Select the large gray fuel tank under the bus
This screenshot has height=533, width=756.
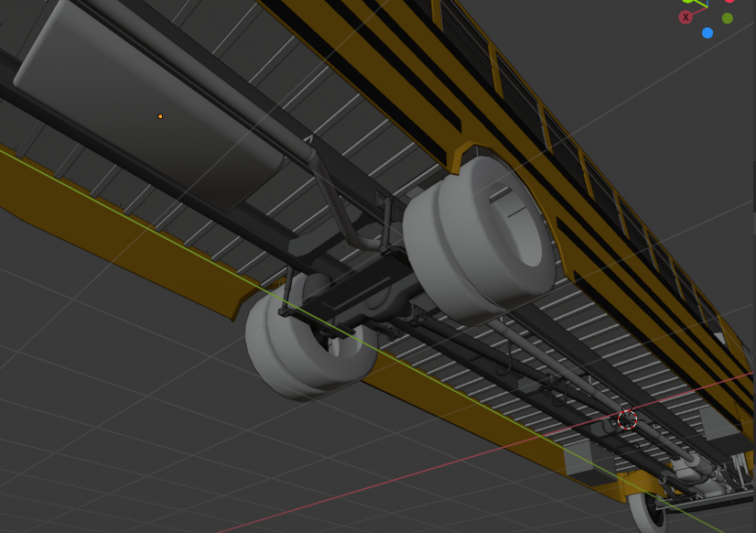tap(147, 103)
